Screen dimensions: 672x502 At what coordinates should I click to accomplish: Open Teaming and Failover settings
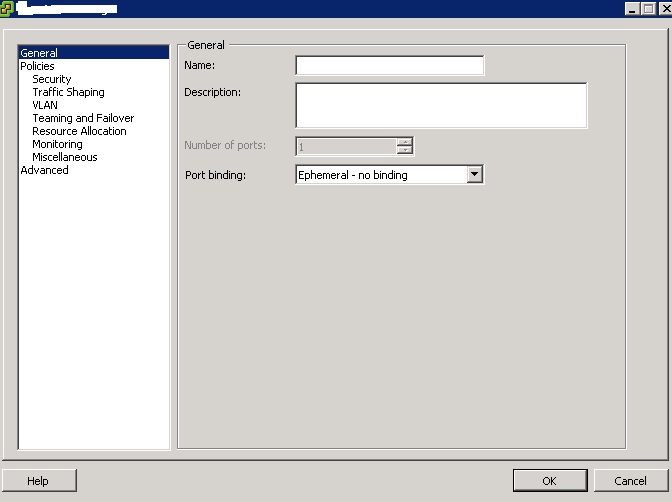[x=83, y=118]
